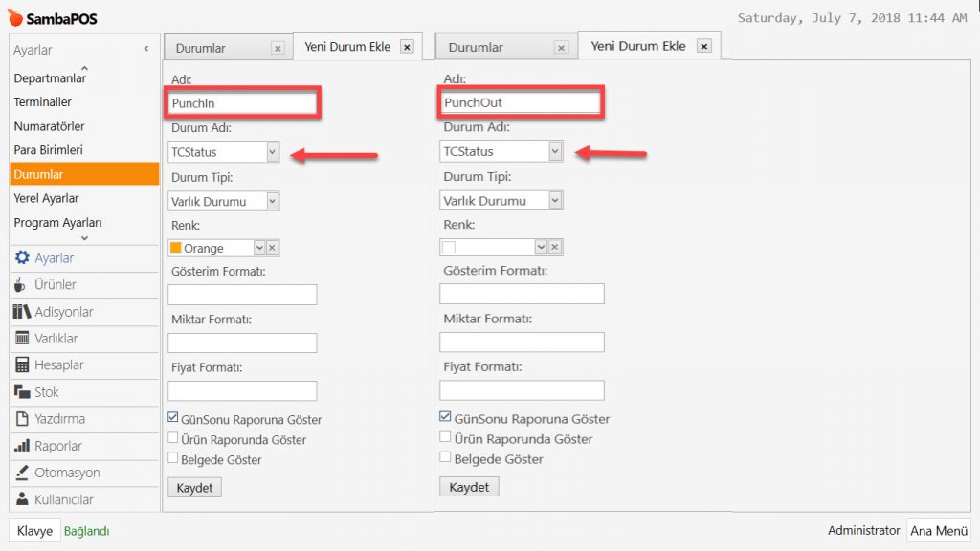Open Stok inventory icon
This screenshot has height=551, width=980.
pos(21,392)
